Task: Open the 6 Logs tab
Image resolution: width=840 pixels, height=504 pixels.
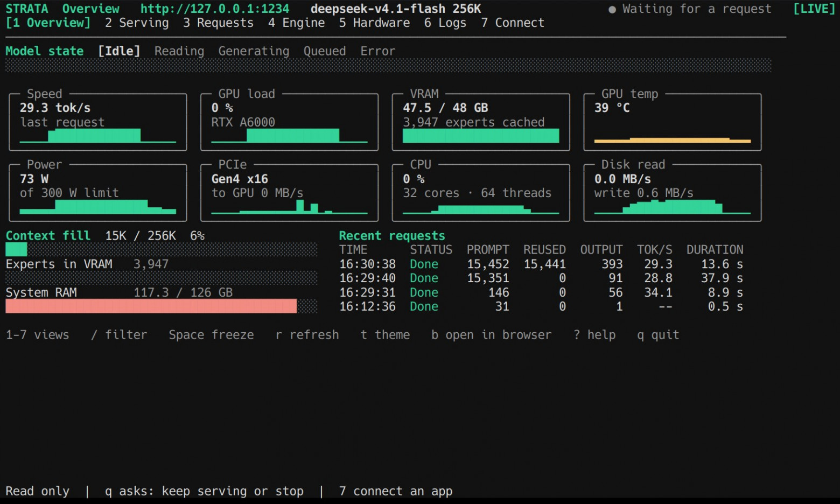Action: [x=445, y=23]
